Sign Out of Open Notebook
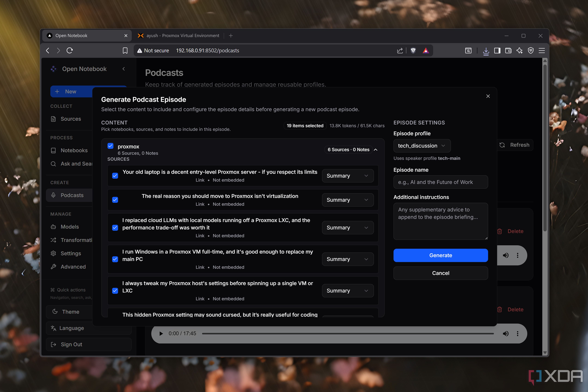The image size is (588, 392). coord(89,344)
